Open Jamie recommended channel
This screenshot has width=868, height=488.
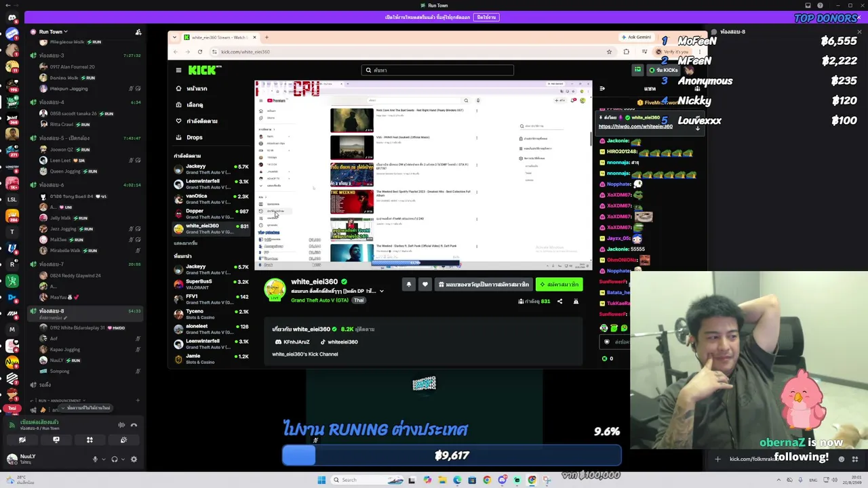[210, 359]
